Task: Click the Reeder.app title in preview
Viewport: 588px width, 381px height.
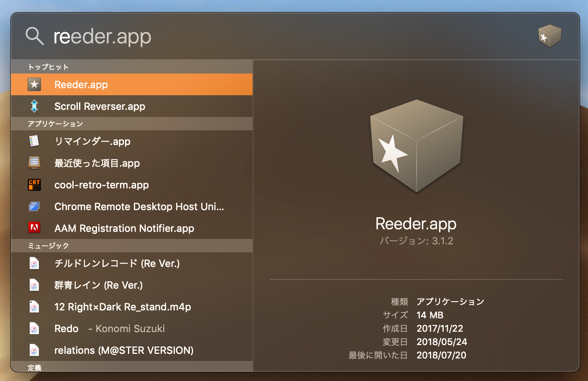Action: coord(416,224)
